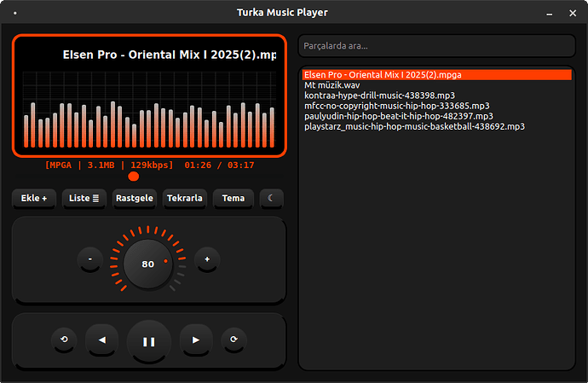
Task: Click the rewind (counter-clockwise arrow) button
Action: [x=64, y=340]
